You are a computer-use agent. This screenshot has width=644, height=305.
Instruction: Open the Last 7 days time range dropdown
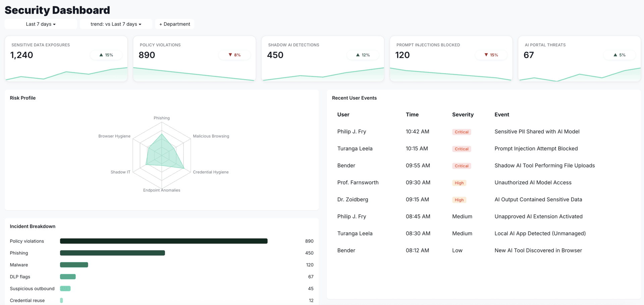click(x=41, y=24)
